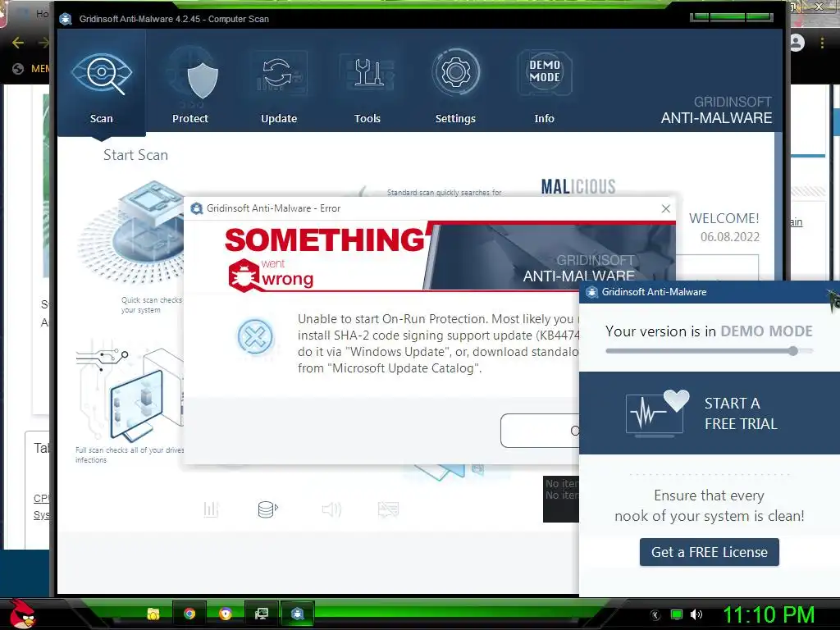The width and height of the screenshot is (840, 630).
Task: Click the Gridinsoft logo in title bar
Action: pos(66,20)
